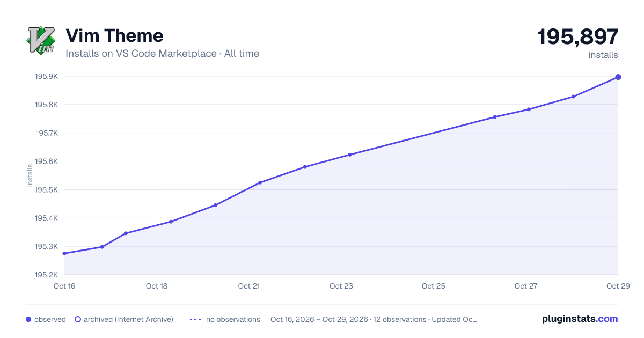Click the 195,897 installs total
Viewport: 644px width, 338px height.
click(x=578, y=37)
